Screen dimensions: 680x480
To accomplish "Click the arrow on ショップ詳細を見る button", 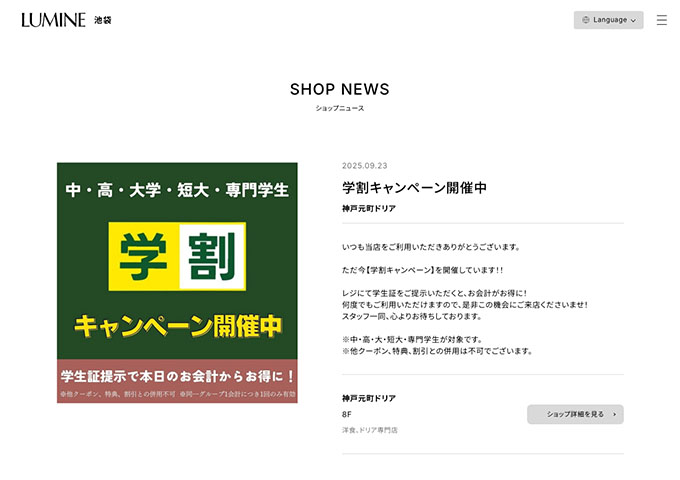I will tap(614, 414).
